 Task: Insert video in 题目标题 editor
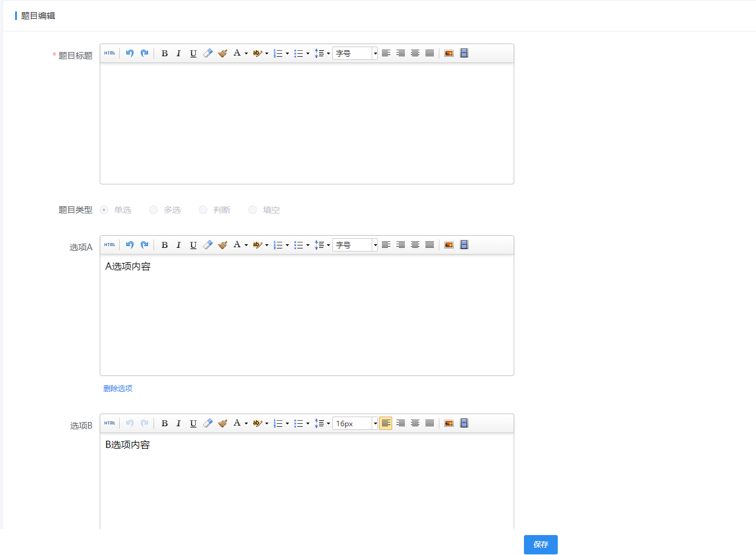[464, 53]
